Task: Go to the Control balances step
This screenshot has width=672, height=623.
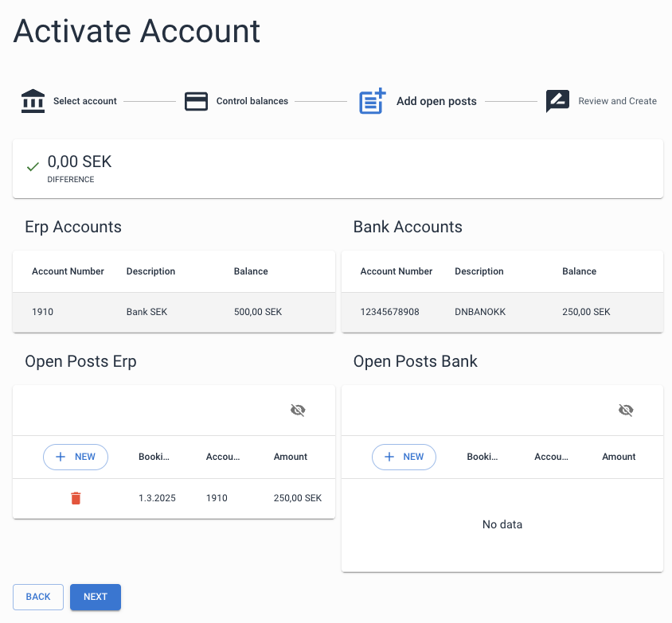Action: coord(252,101)
